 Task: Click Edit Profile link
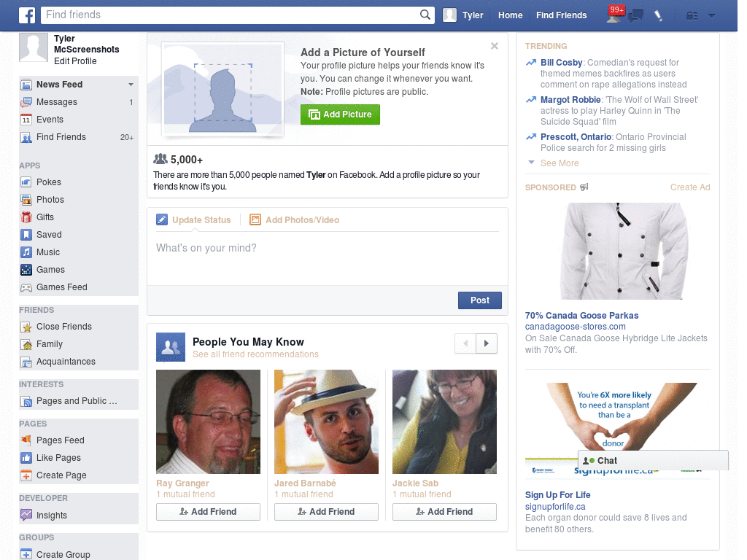pos(75,61)
